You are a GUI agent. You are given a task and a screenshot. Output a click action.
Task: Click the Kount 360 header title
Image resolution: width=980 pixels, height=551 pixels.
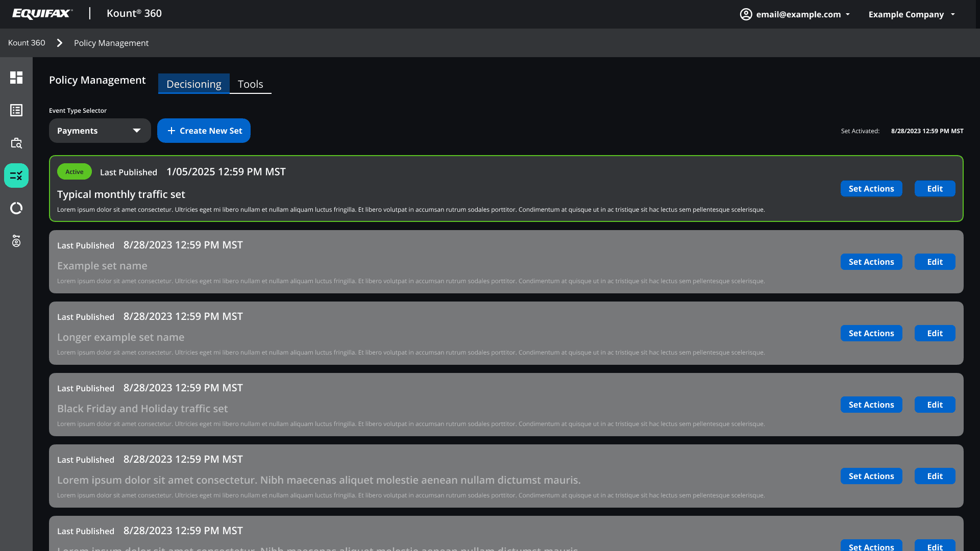[134, 13]
